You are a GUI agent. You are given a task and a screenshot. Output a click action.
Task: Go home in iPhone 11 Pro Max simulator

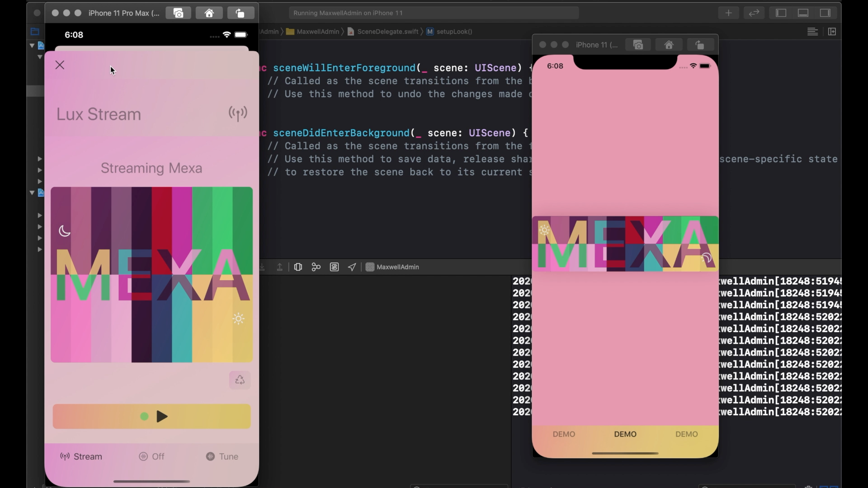[209, 13]
